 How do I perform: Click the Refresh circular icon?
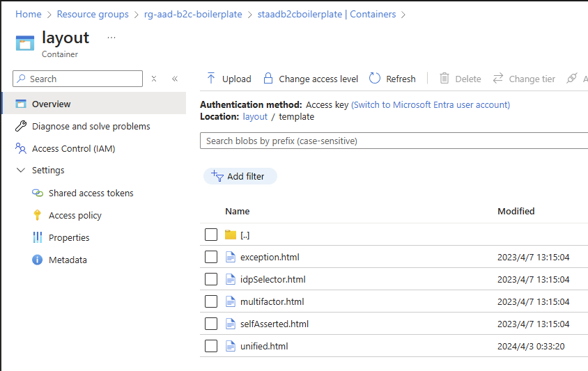pos(375,79)
